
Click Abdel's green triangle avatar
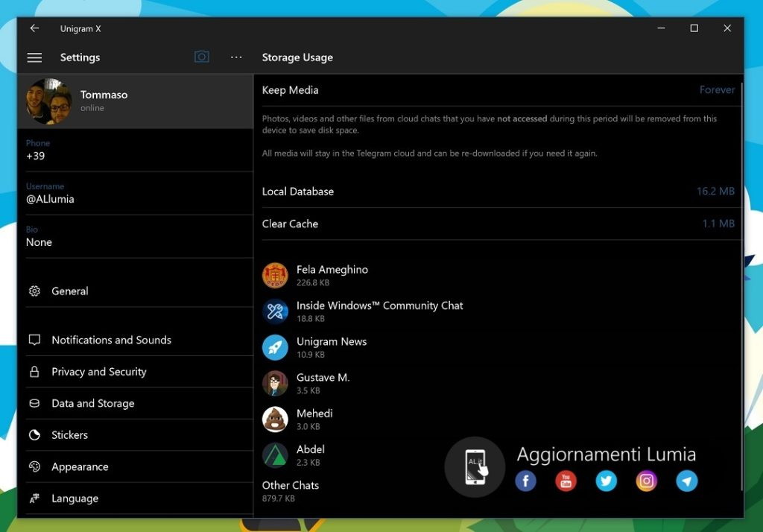point(275,455)
